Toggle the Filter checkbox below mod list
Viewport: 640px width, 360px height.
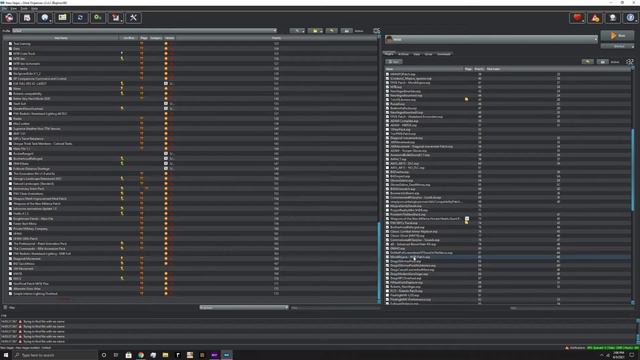(x=5, y=307)
